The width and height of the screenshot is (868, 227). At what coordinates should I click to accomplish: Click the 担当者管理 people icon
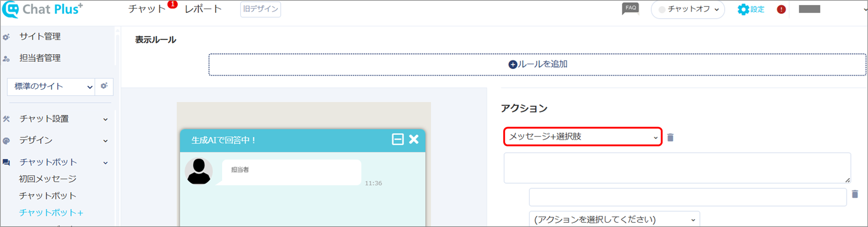point(6,59)
